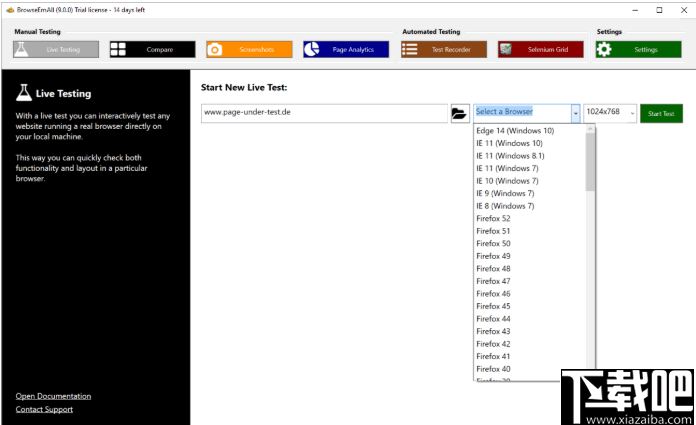Choose IE 8 (Windows 7)
696x425 pixels.
tap(530, 206)
